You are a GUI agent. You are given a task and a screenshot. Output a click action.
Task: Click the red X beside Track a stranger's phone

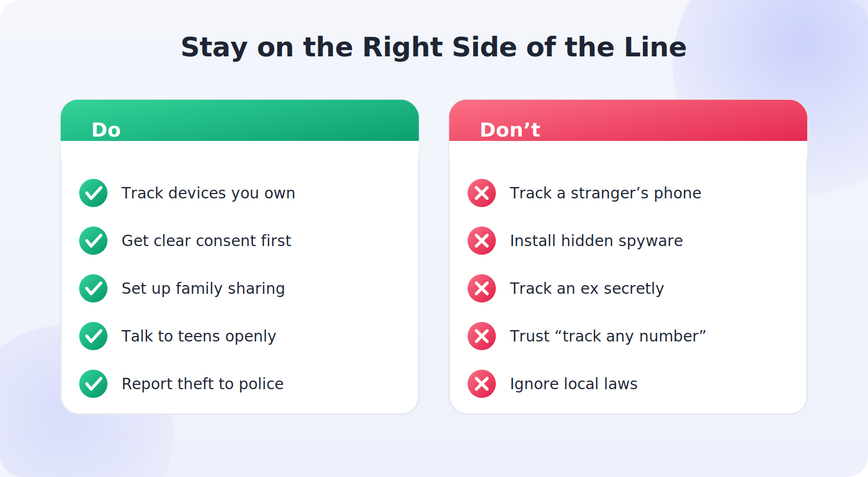[482, 193]
